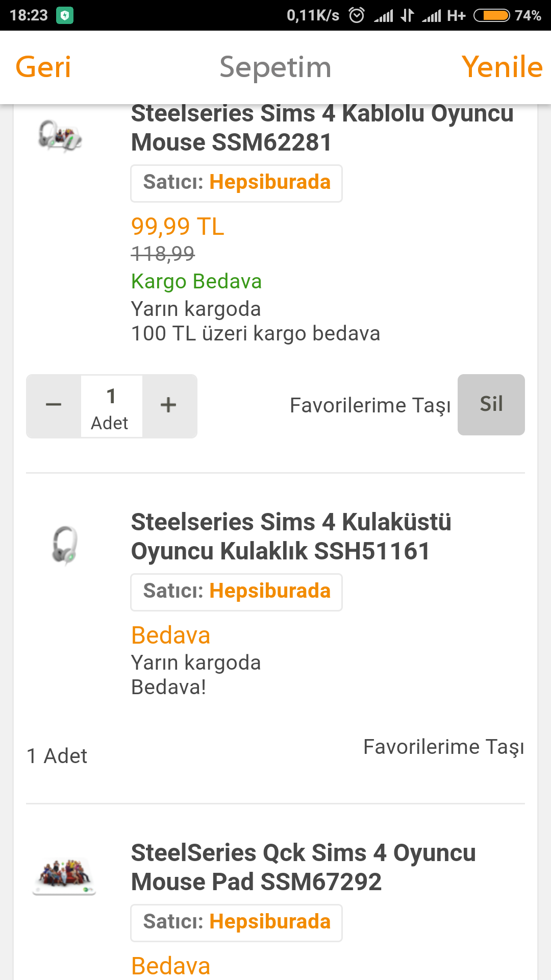
Task: Open Steelseries Sims 4 Kulaküstü Kulaklık title
Action: (291, 536)
